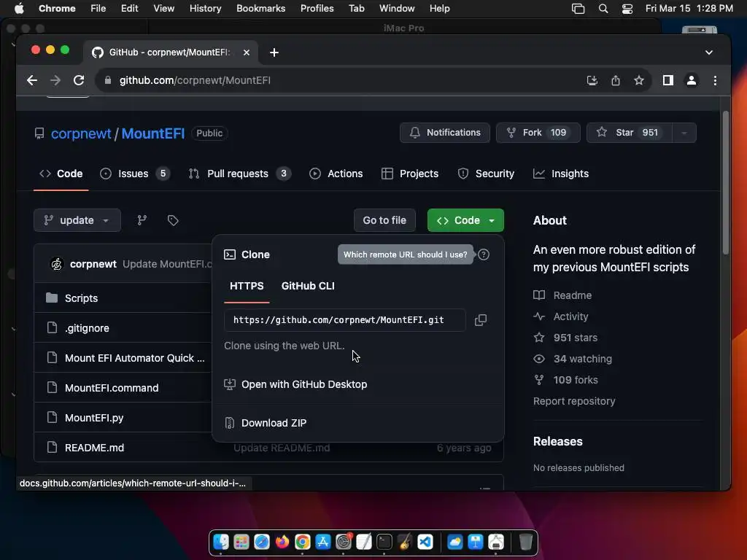The height and width of the screenshot is (560, 747).
Task: Switch to the GitHub CLI clone tab
Action: click(308, 286)
